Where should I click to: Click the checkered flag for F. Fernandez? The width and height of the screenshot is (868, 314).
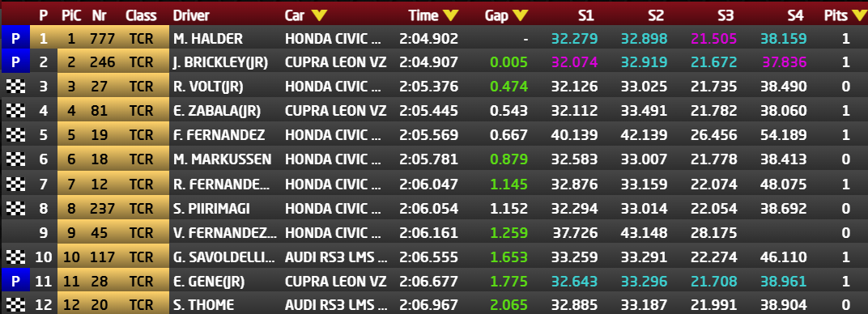(15, 135)
